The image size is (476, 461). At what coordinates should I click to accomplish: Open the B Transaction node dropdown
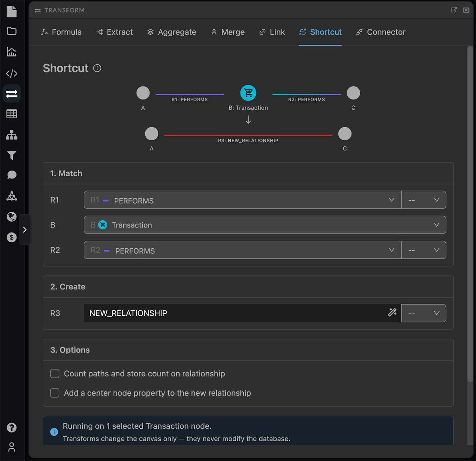click(265, 225)
